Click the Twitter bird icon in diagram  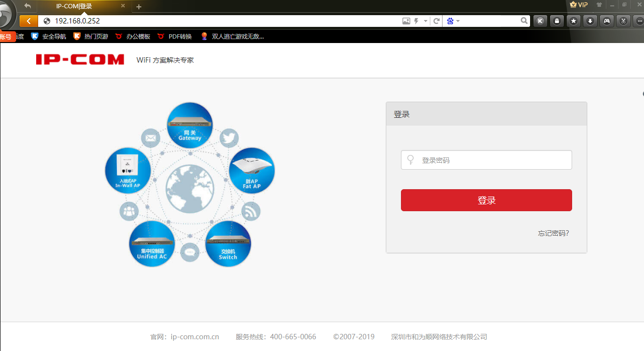[x=228, y=138]
